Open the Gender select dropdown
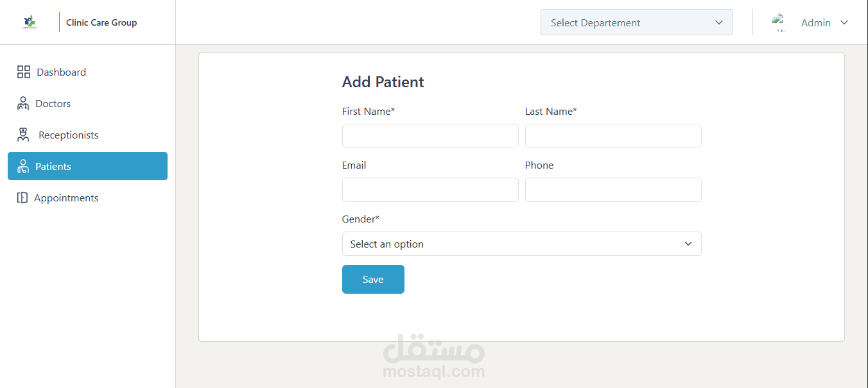 coord(521,244)
